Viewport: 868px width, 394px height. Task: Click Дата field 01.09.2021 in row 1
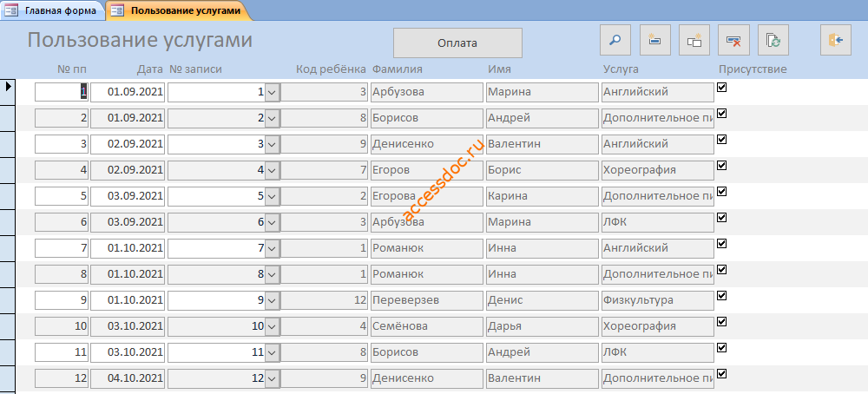click(x=128, y=92)
